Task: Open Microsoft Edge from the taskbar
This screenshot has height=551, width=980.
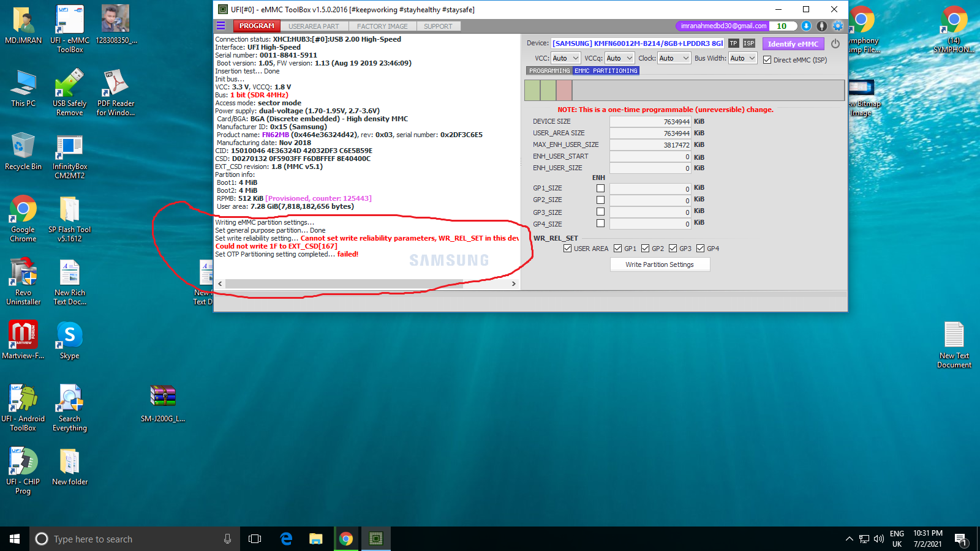Action: [286, 539]
